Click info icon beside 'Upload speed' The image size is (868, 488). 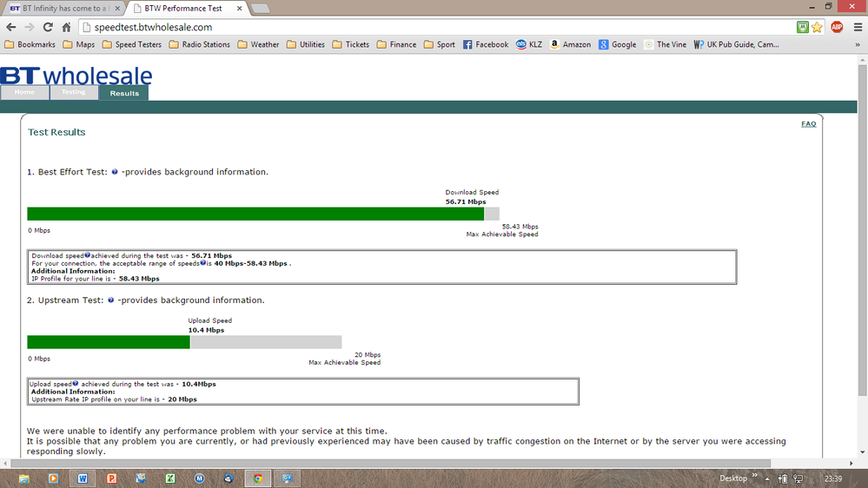click(x=76, y=383)
